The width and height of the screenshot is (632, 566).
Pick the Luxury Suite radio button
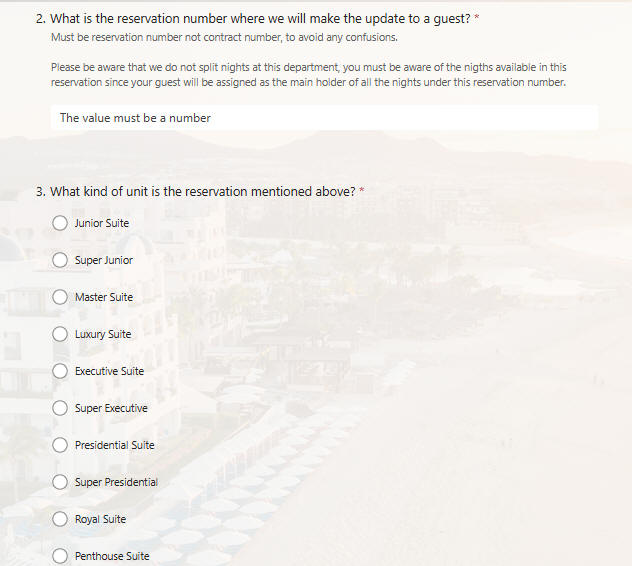click(60, 334)
